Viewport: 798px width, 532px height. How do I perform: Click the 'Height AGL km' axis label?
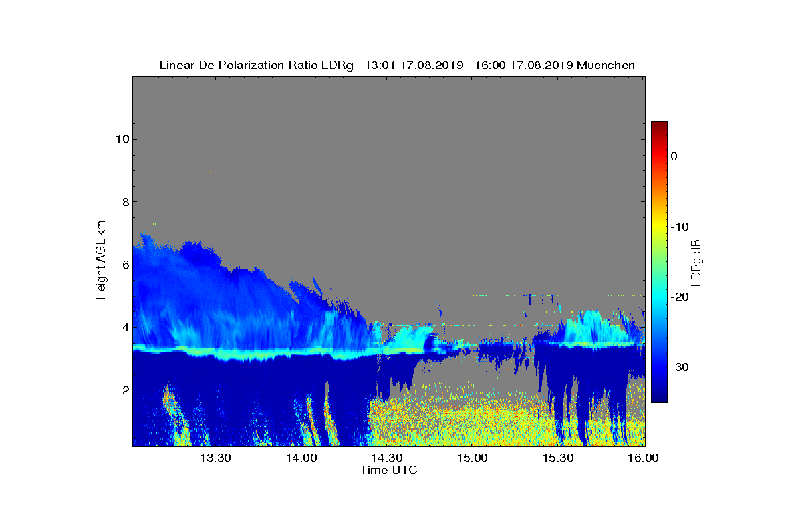click(101, 261)
